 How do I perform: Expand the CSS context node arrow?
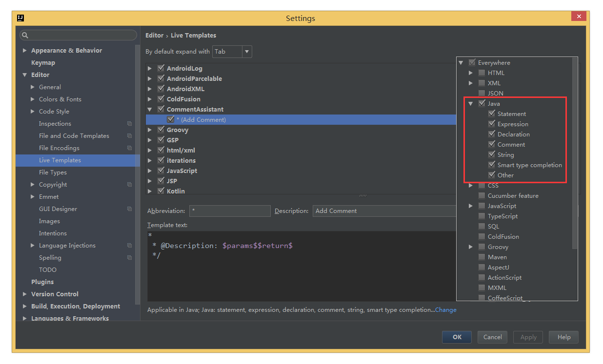[x=471, y=186]
